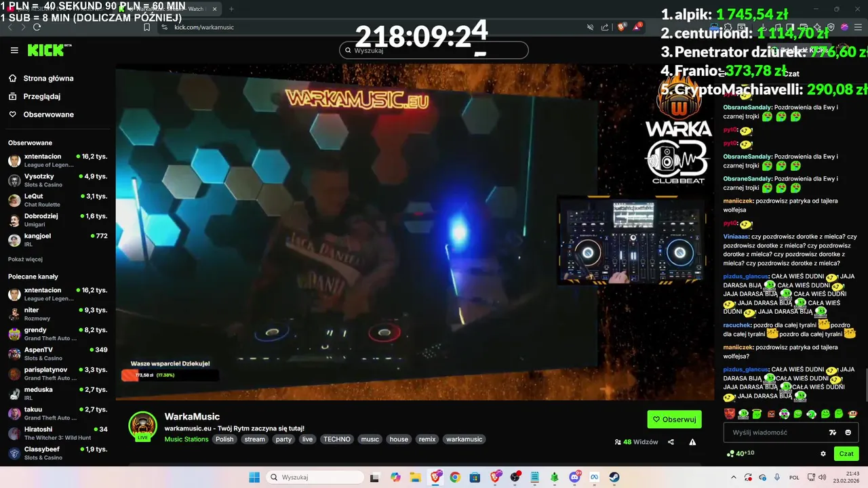Open parisplatynov recommended channel
This screenshot has width=868, height=488.
(58, 373)
